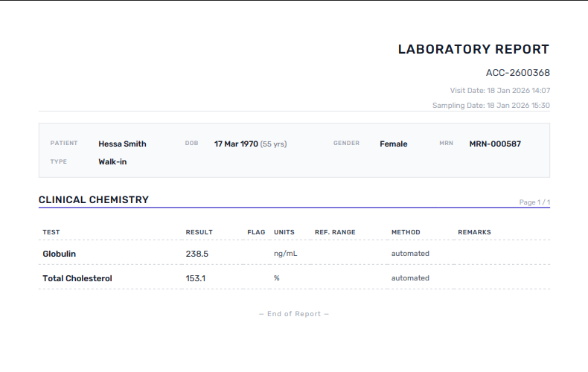Viewport: 588px width, 372px height.
Task: Select Total Cholesterol result 153.1
Action: [x=195, y=278]
